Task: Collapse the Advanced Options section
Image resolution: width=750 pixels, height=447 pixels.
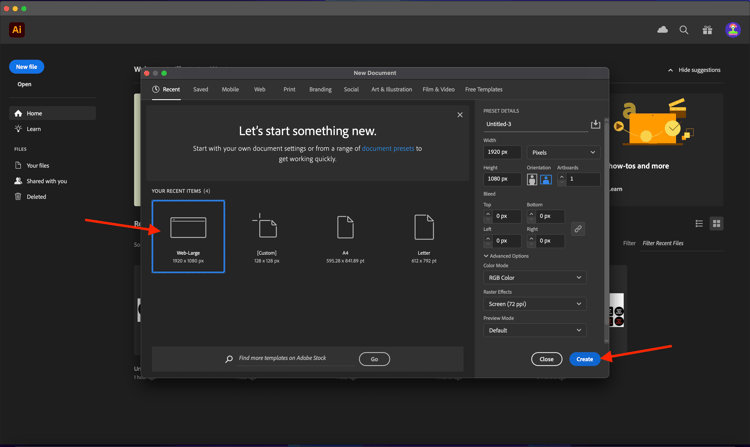Action: pos(507,256)
